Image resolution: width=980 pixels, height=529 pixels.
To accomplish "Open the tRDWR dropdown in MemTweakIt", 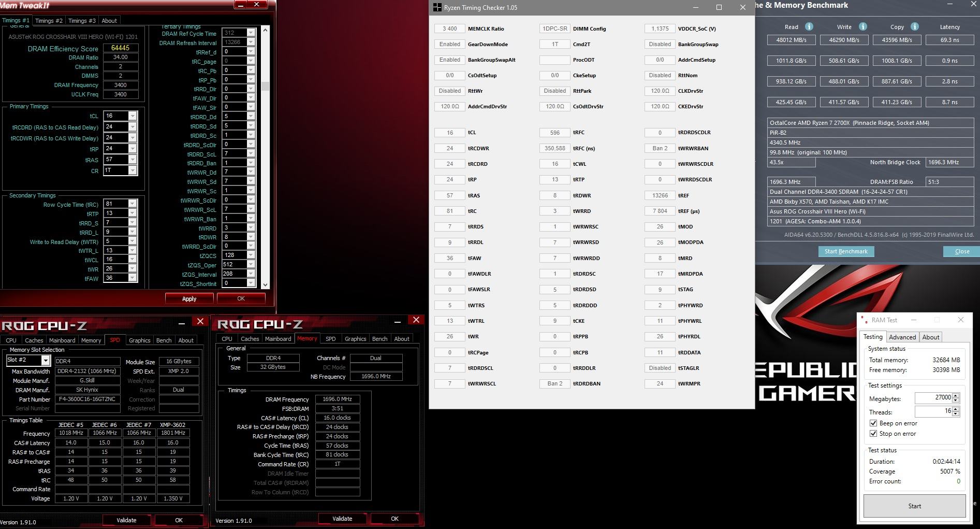I will [x=251, y=237].
